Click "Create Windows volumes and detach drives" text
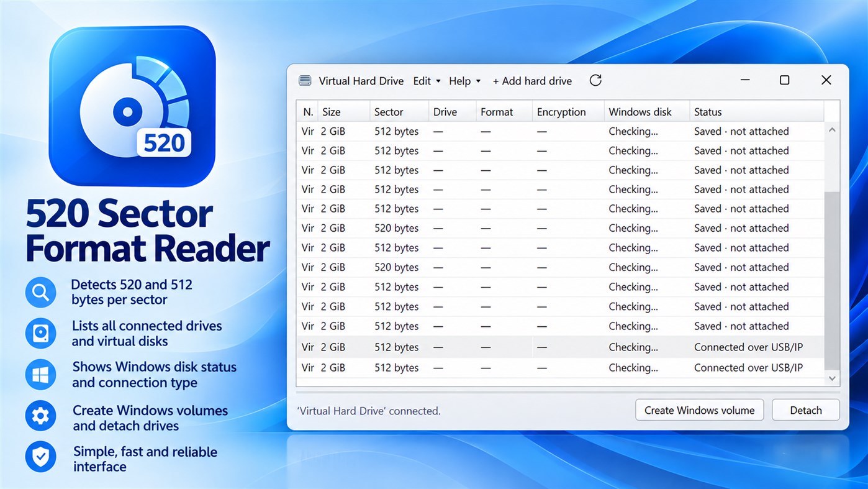The image size is (868, 489). (150, 418)
